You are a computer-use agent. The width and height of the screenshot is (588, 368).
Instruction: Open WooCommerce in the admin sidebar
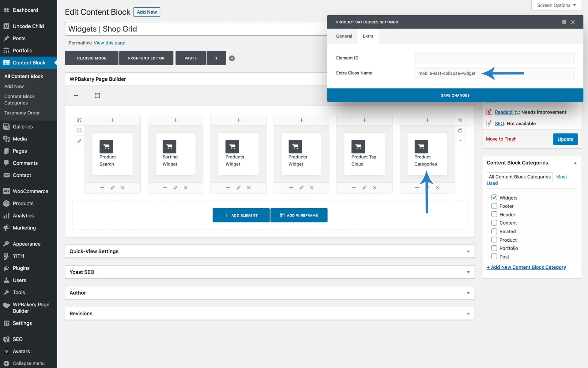[x=30, y=191]
